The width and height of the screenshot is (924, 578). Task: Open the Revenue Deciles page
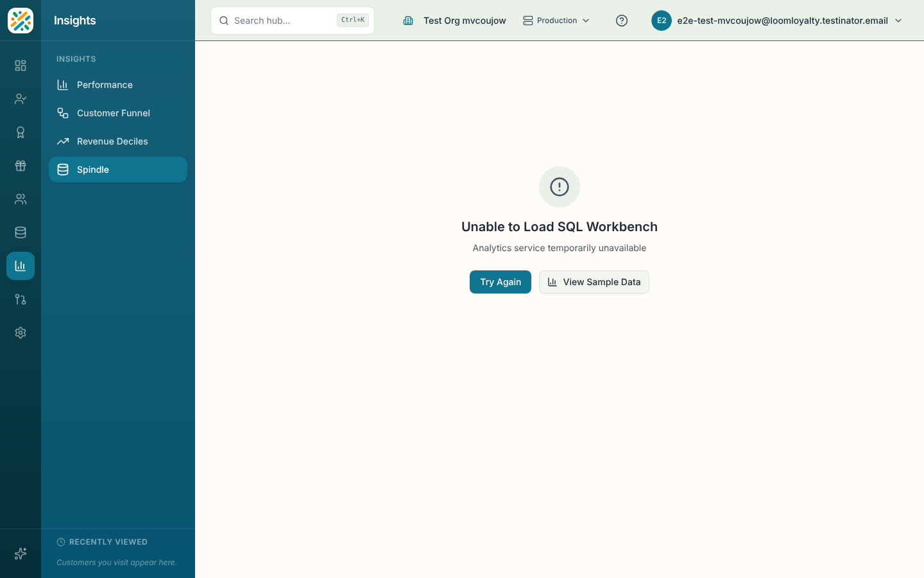[x=118, y=141]
